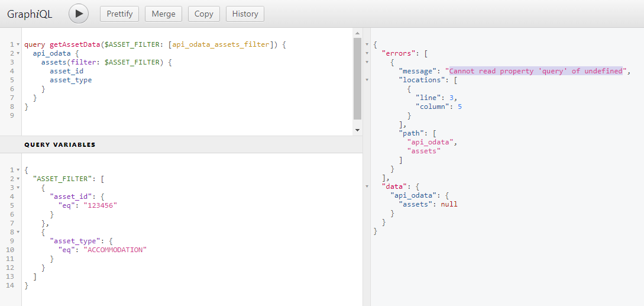Click the Prettify button

coord(119,14)
